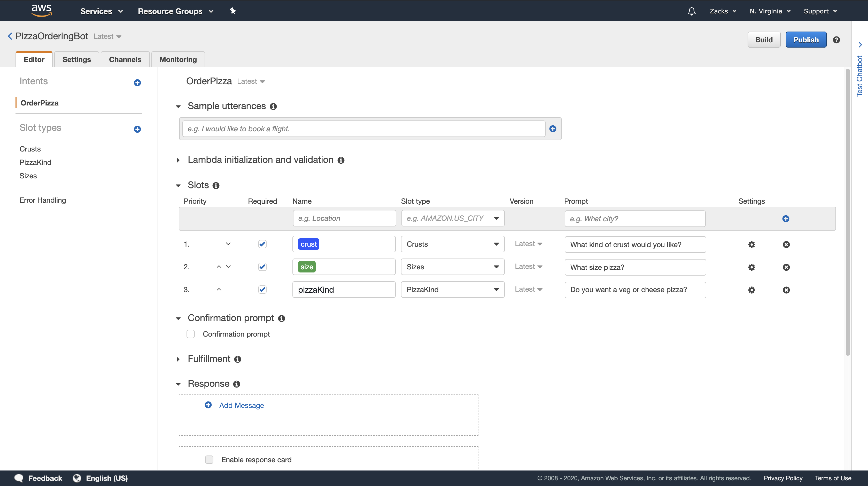Image resolution: width=868 pixels, height=486 pixels.
Task: Open the Sizes slot type dropdown
Action: [x=452, y=267]
